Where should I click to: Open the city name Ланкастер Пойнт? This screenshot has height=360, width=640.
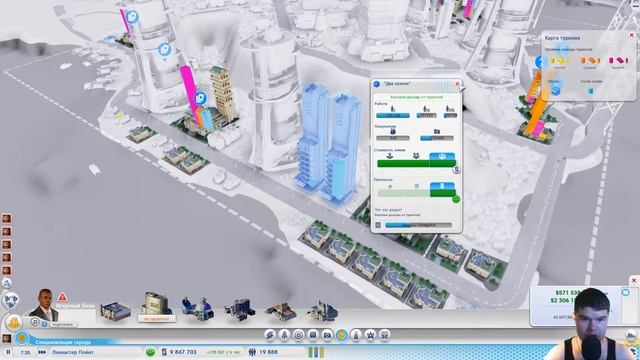[73, 352]
